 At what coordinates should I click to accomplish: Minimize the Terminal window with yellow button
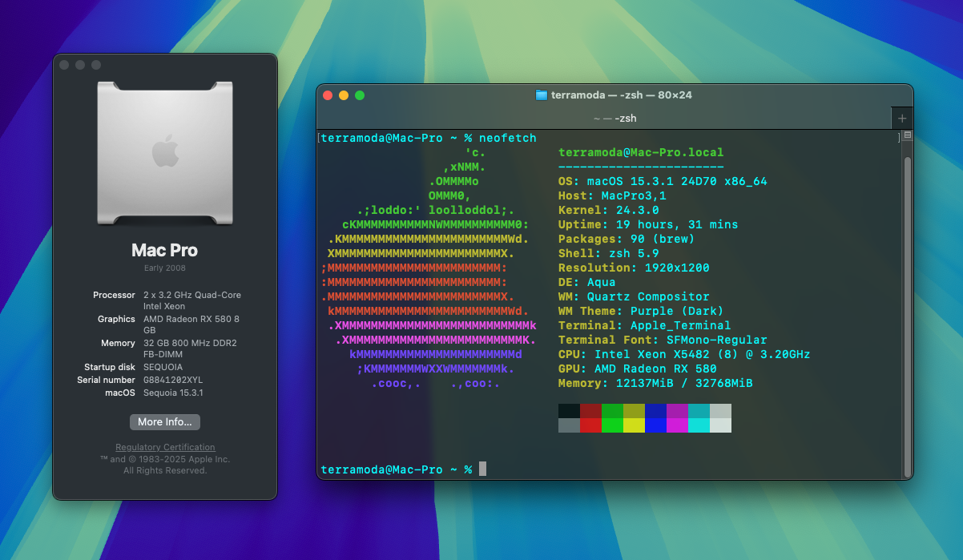[x=344, y=95]
